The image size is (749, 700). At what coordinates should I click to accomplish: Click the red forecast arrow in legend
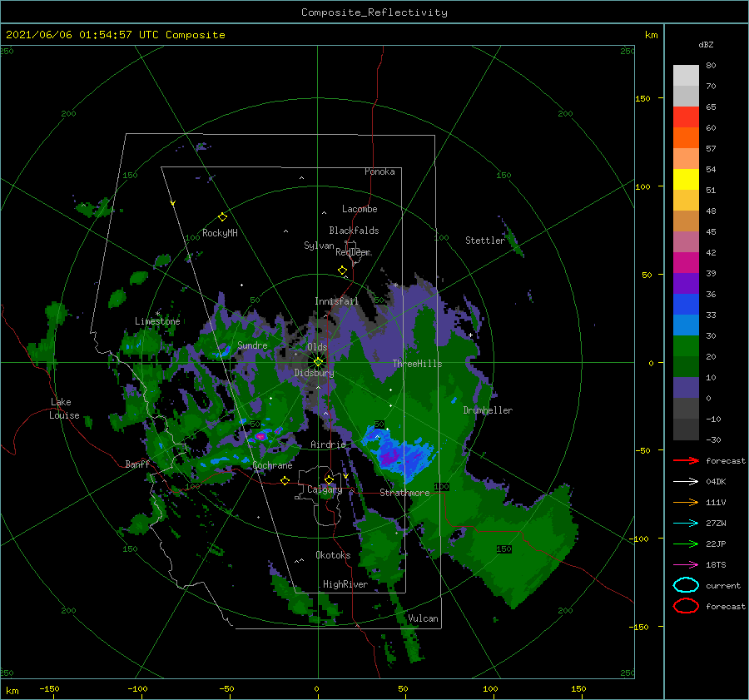pos(686,460)
